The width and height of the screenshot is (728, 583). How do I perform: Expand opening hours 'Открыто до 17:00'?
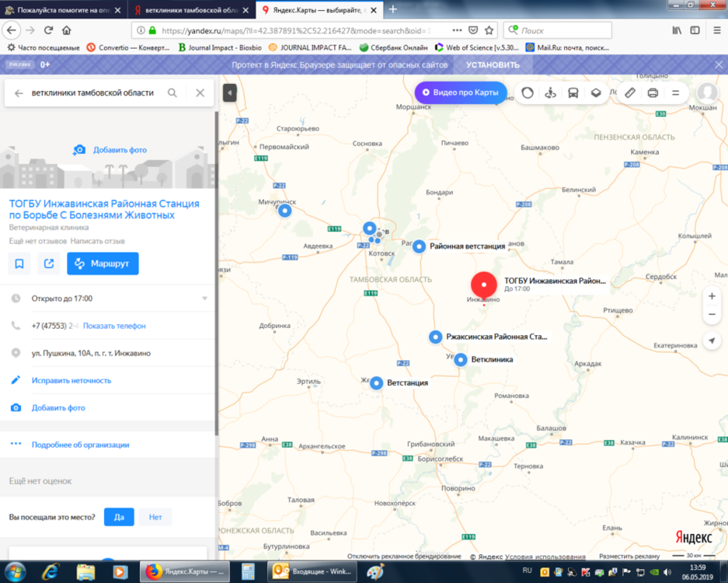(x=204, y=298)
